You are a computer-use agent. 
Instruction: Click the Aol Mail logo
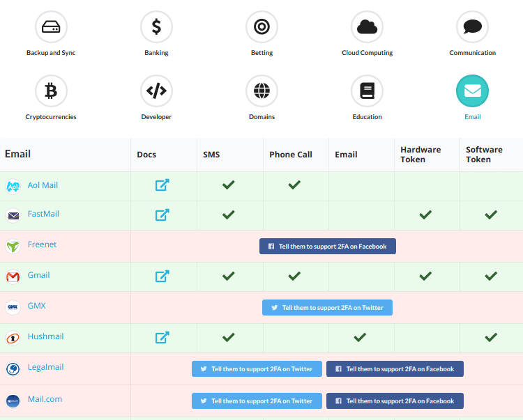[13, 186]
